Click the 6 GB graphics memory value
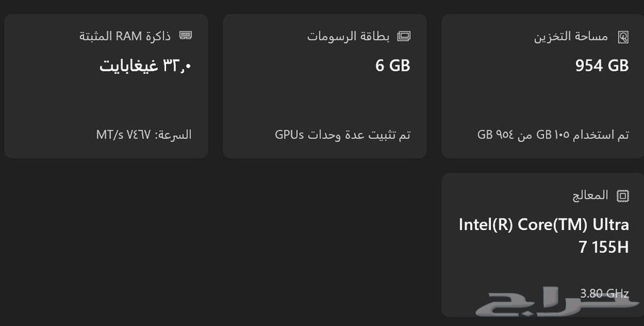This screenshot has width=644, height=326. 393,66
